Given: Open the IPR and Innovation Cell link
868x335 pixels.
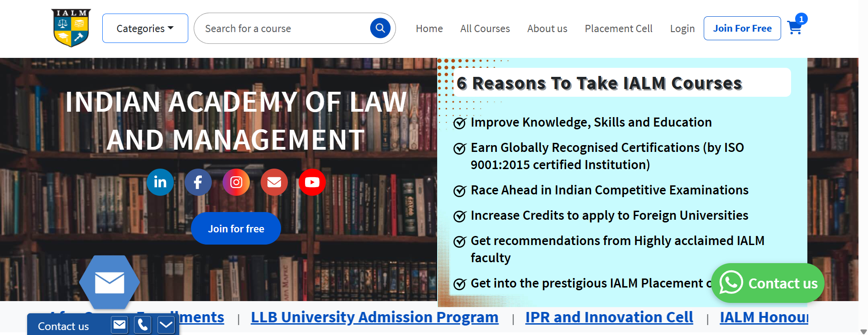Looking at the screenshot, I should 609,317.
